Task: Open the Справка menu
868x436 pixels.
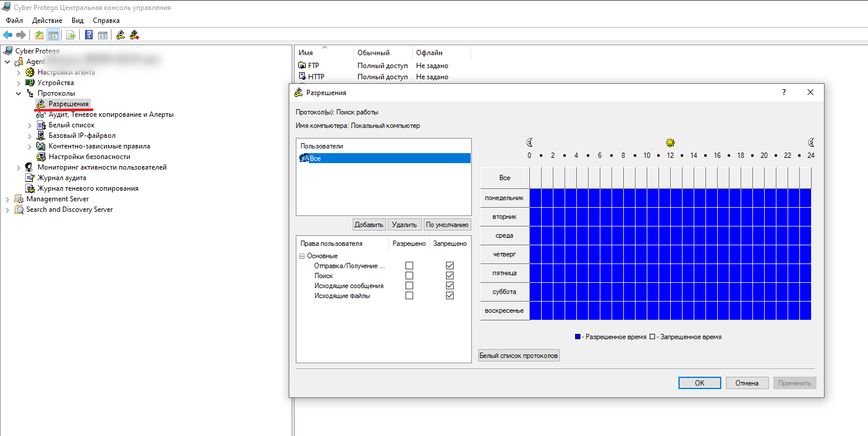Action: coord(106,21)
